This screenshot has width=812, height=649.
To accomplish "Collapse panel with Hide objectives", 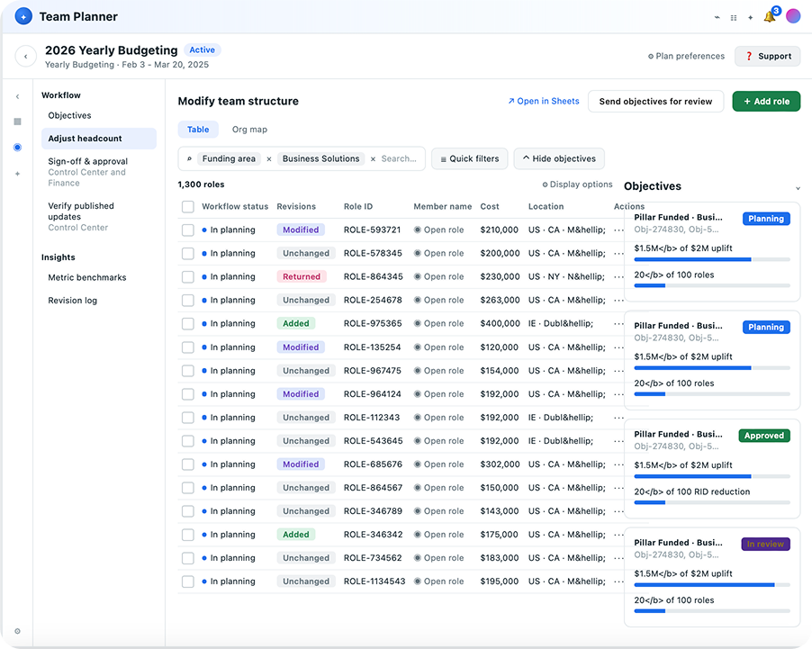I will (x=559, y=159).
